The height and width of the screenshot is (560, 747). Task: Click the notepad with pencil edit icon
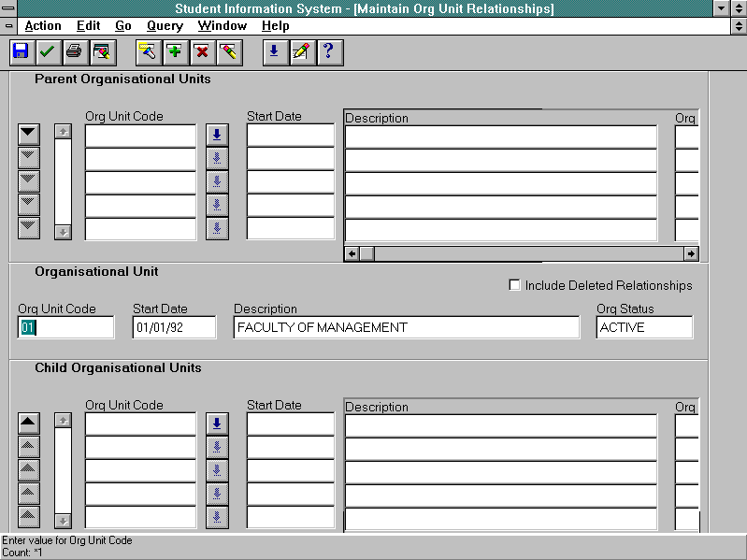click(x=300, y=52)
